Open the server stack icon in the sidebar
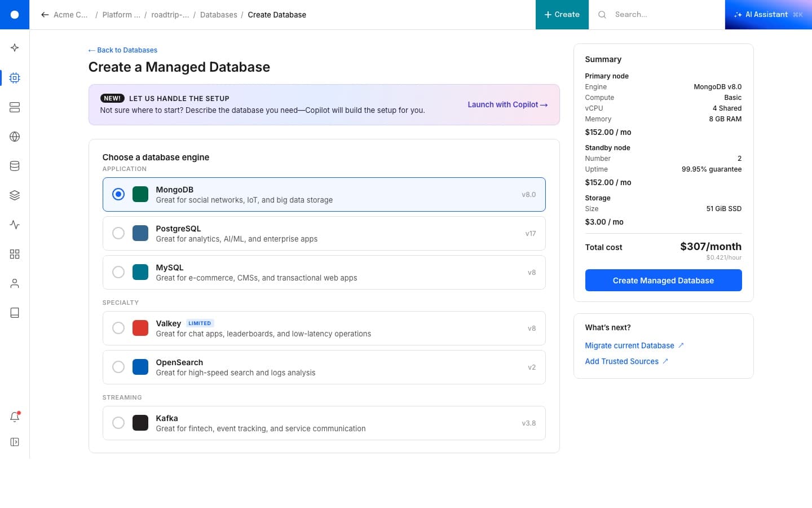The width and height of the screenshot is (812, 508). pos(15,107)
